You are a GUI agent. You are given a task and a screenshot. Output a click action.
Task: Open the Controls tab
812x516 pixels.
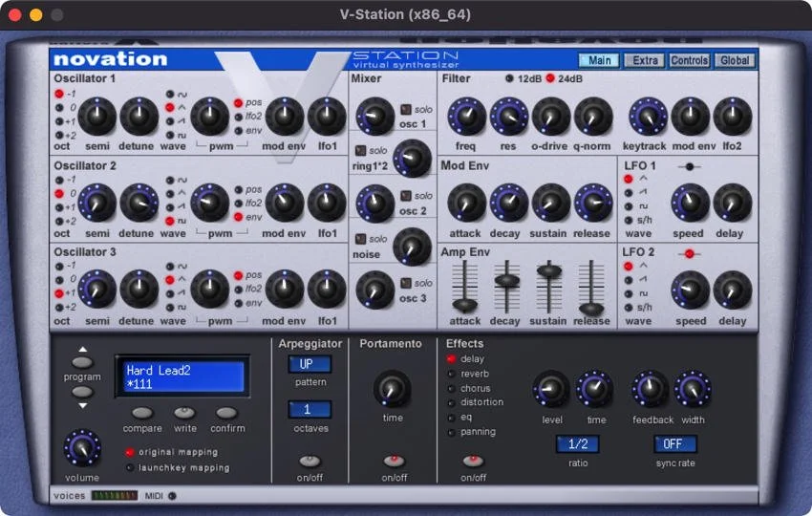pos(689,60)
